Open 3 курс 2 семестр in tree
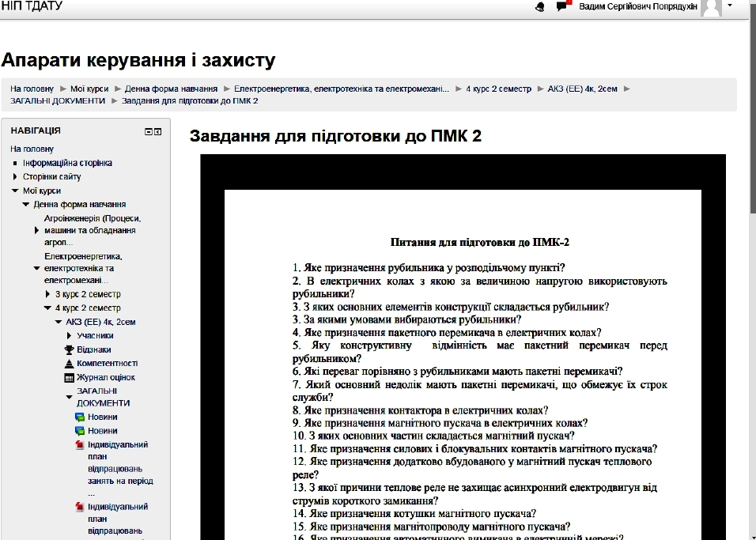 (88, 294)
